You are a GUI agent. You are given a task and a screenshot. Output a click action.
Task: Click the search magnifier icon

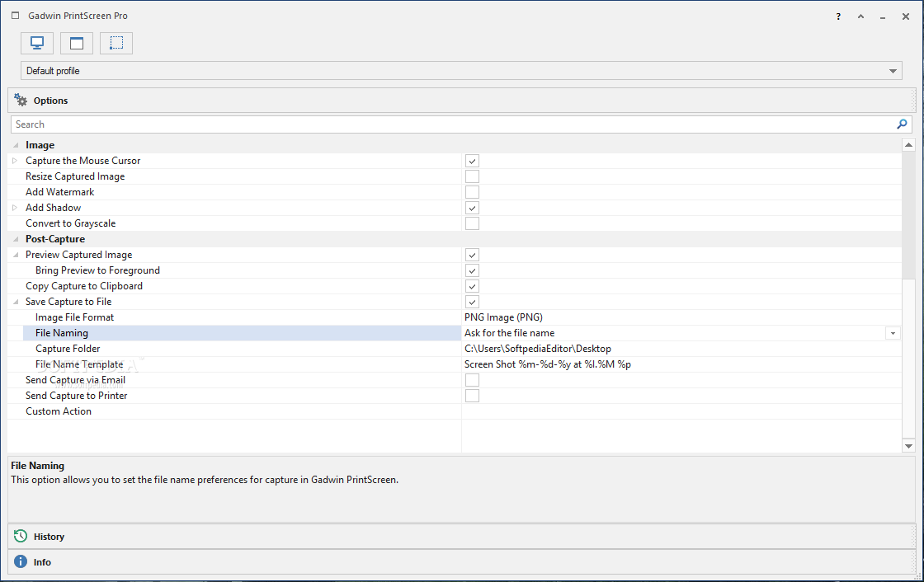(x=902, y=124)
